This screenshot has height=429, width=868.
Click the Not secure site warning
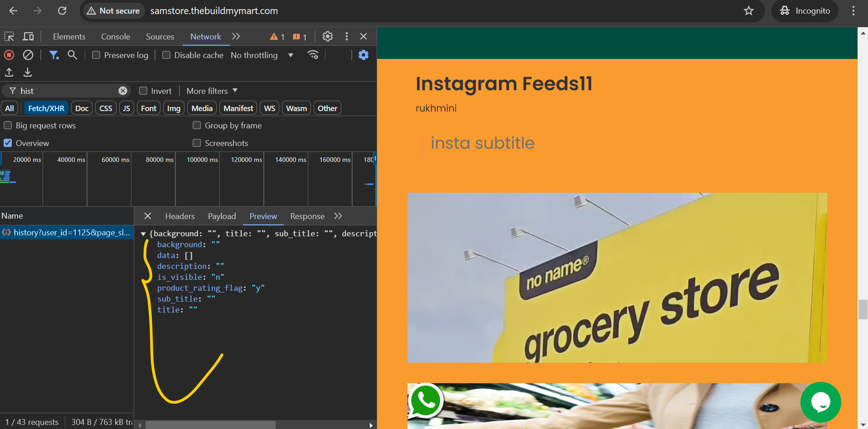click(x=113, y=11)
